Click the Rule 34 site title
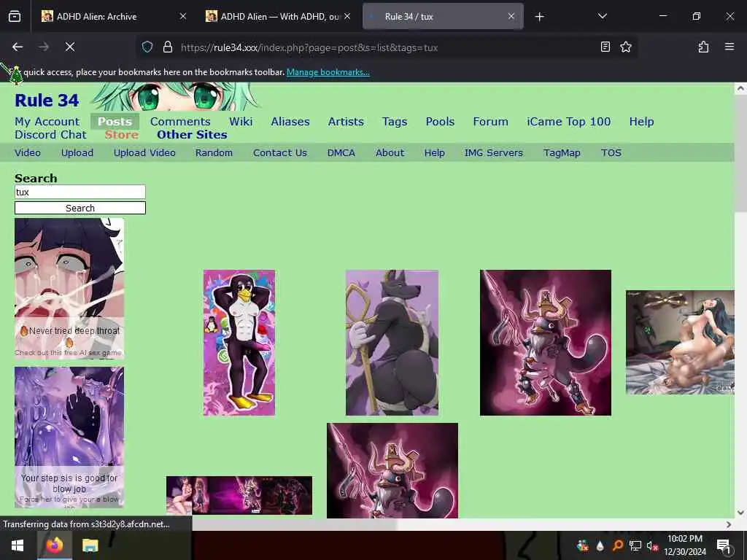Viewport: 747px width, 560px height. tap(47, 101)
